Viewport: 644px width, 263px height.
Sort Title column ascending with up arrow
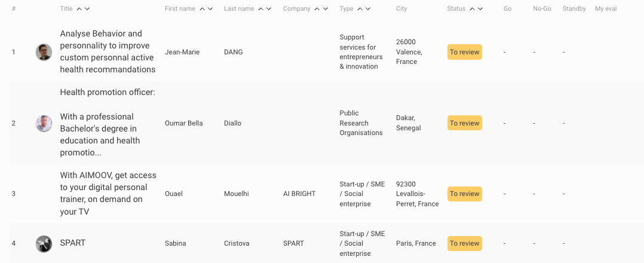click(x=79, y=8)
